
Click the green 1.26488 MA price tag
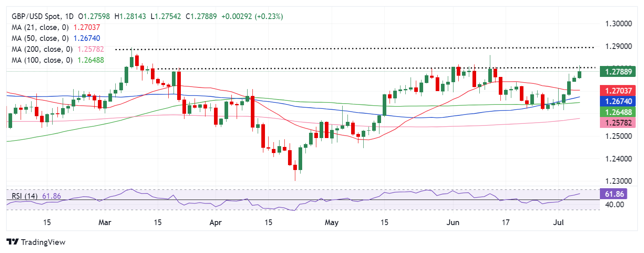(618, 112)
